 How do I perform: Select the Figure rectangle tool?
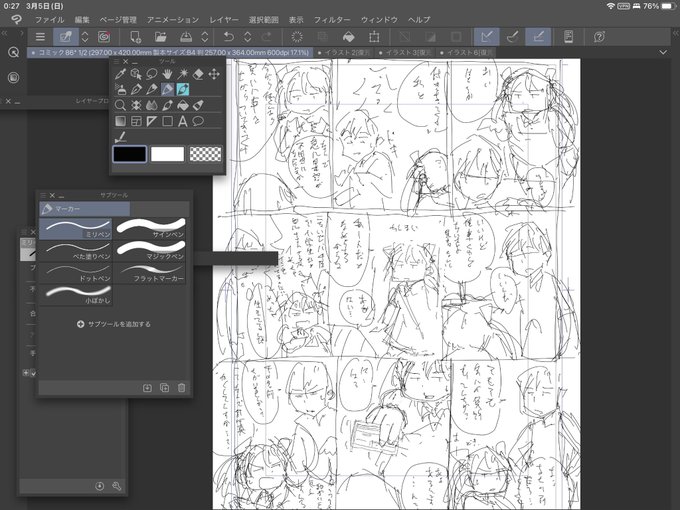coord(167,121)
